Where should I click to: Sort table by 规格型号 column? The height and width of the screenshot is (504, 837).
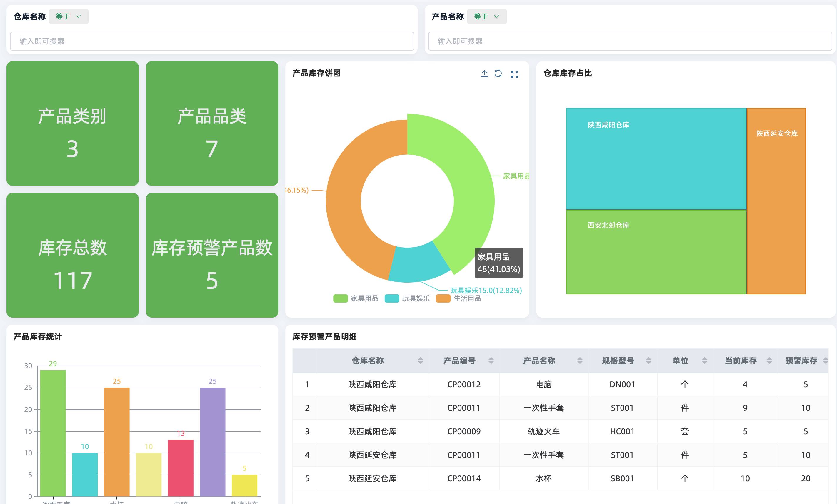coord(648,361)
